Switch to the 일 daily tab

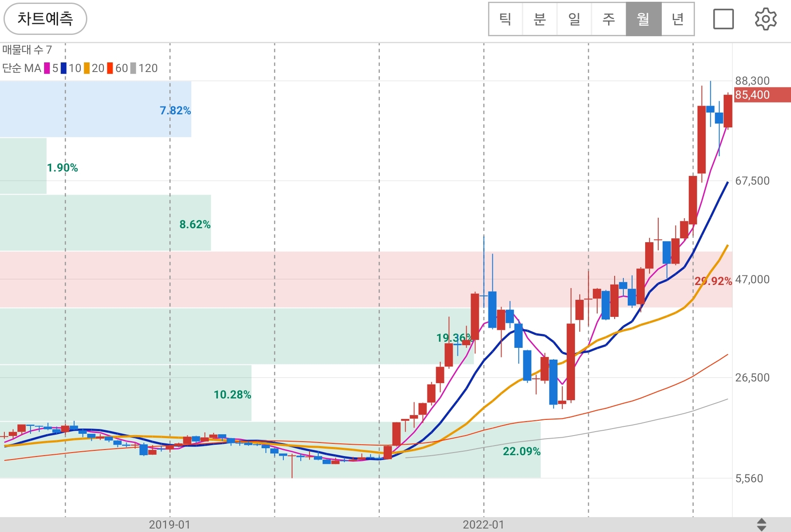tap(574, 19)
